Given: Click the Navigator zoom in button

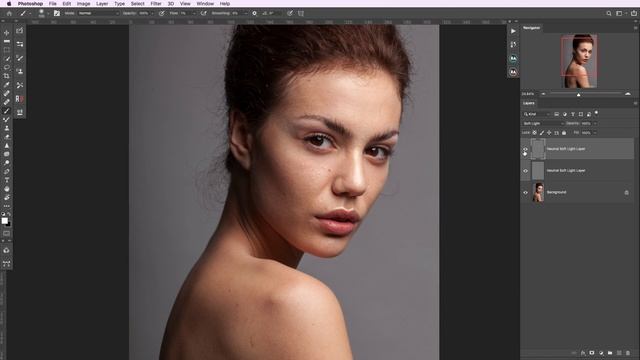Looking at the screenshot, I should tap(628, 94).
